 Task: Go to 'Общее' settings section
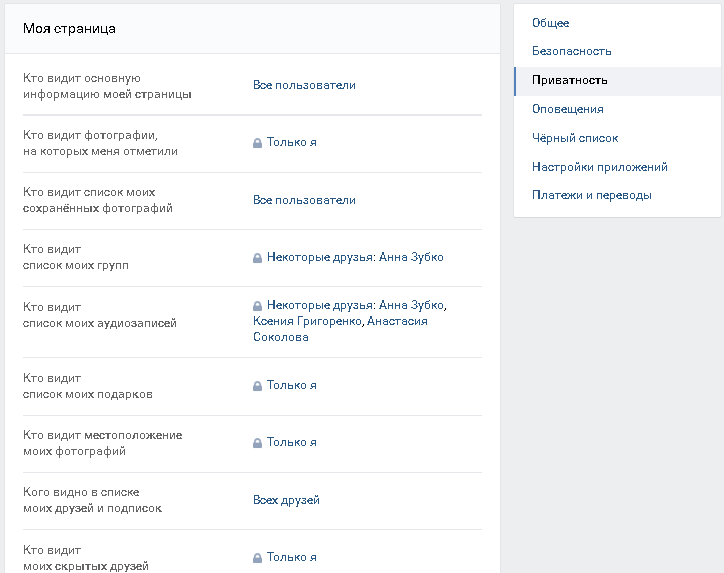pyautogui.click(x=551, y=23)
